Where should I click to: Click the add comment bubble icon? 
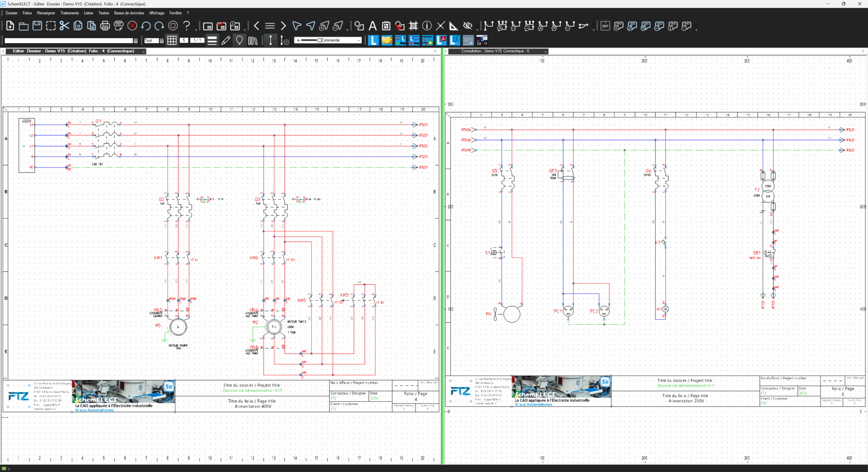[x=618, y=26]
